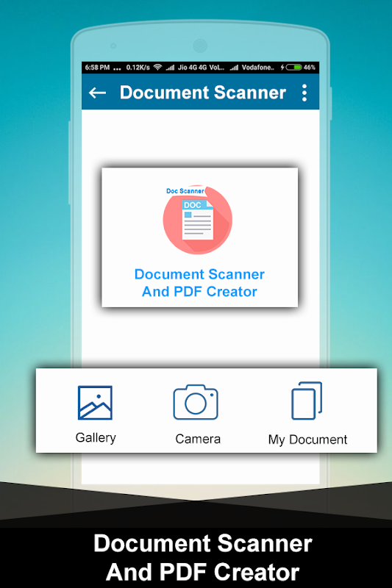Choose the My Document label
The width and height of the screenshot is (392, 588).
point(307,440)
